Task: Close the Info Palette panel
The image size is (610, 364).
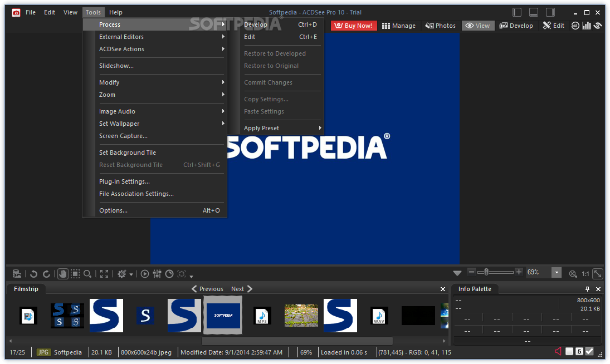Action: 598,289
